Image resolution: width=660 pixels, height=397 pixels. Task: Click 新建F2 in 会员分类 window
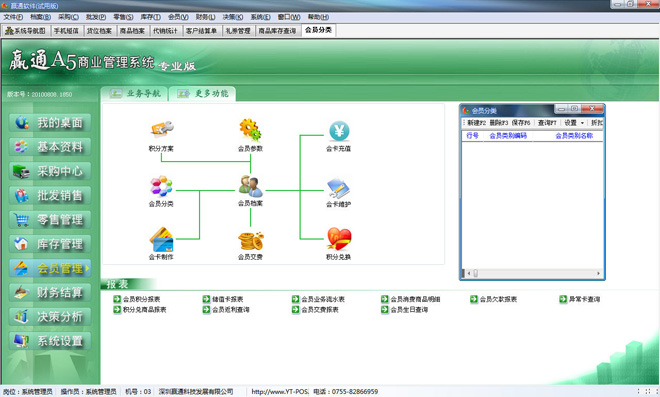(476, 123)
